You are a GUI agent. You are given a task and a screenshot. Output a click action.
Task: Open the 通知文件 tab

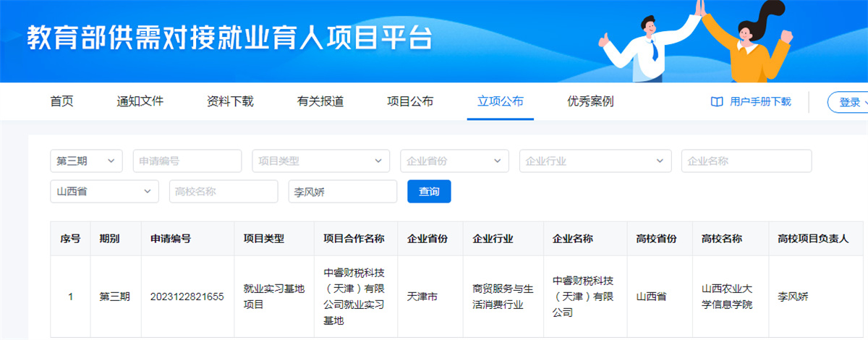click(140, 101)
